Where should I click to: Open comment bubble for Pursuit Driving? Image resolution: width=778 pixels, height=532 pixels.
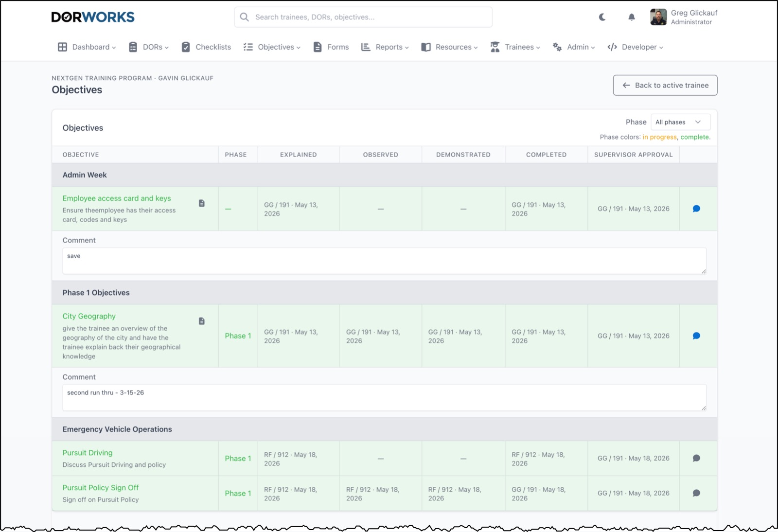tap(696, 458)
